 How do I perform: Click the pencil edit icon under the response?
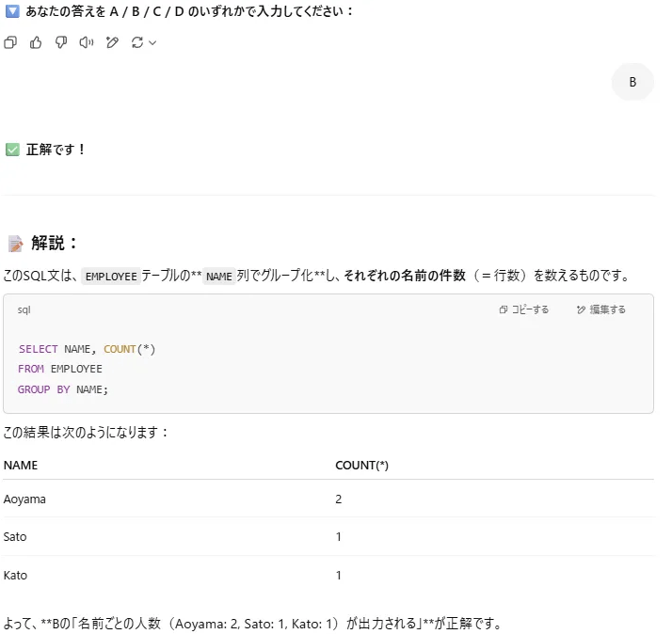click(112, 42)
